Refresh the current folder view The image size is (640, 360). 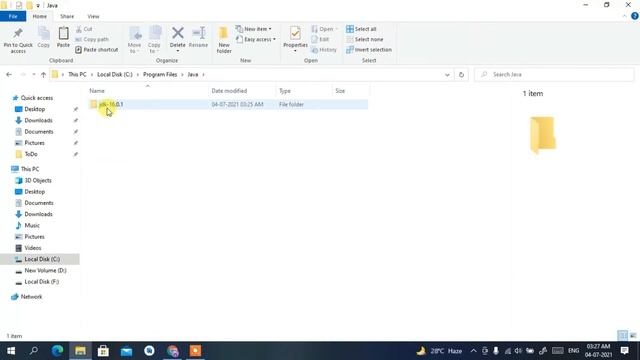(x=461, y=75)
